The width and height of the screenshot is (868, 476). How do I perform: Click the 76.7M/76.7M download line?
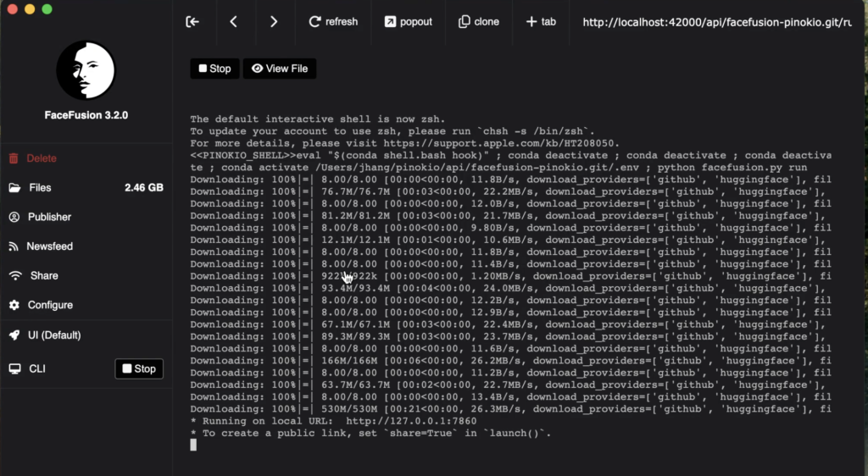point(508,191)
